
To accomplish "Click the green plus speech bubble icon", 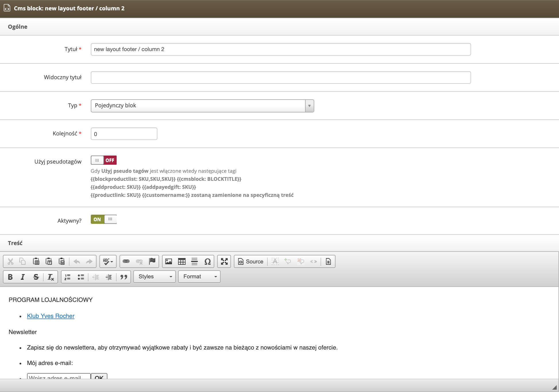I will click(x=288, y=261).
